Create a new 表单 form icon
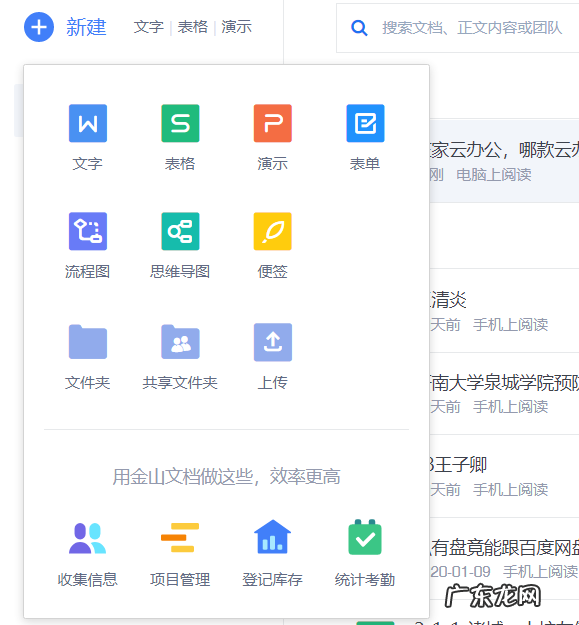Image resolution: width=579 pixels, height=625 pixels. (365, 123)
